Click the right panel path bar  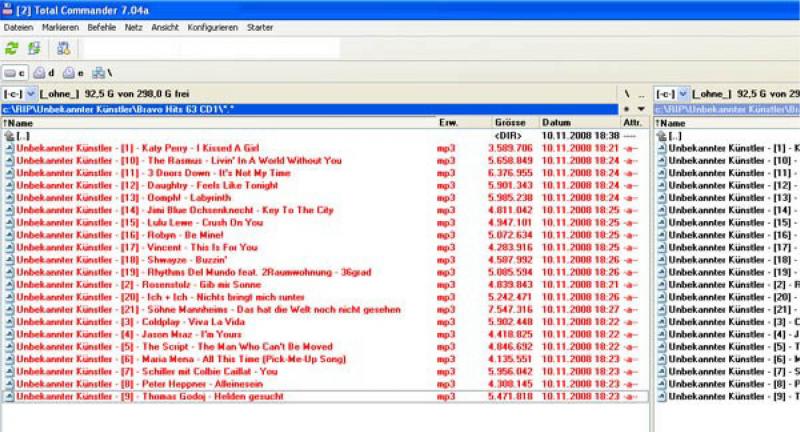tap(727, 109)
